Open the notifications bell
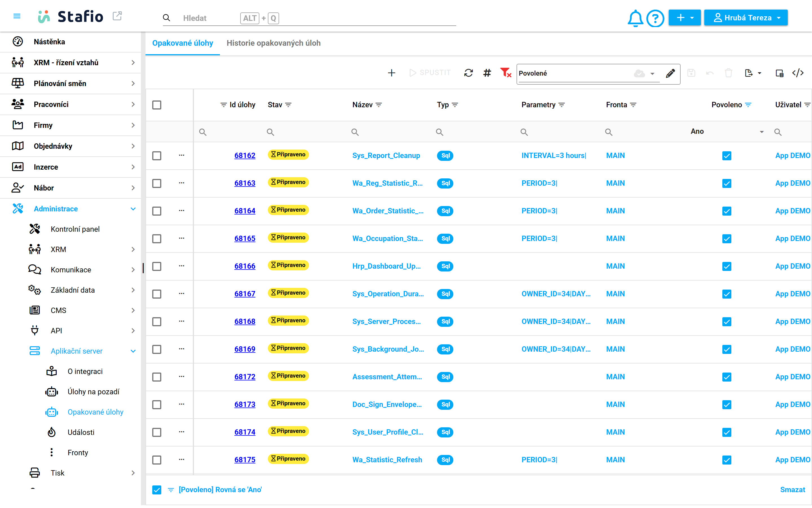Image resolution: width=812 pixels, height=508 pixels. pyautogui.click(x=635, y=18)
